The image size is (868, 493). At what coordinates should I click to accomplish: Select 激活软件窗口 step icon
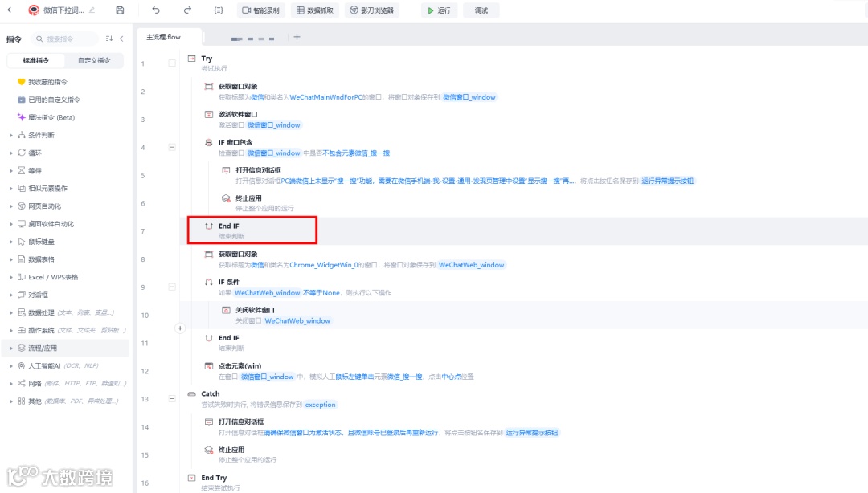209,114
